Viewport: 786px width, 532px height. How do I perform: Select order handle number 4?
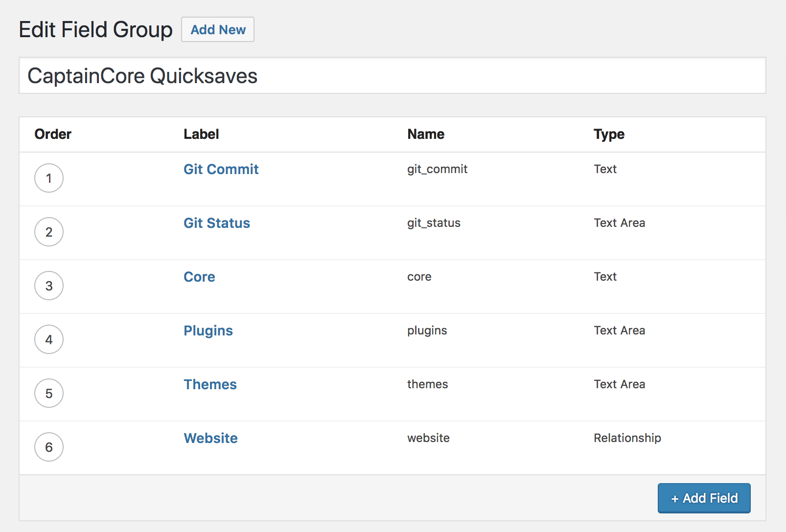[x=49, y=339]
